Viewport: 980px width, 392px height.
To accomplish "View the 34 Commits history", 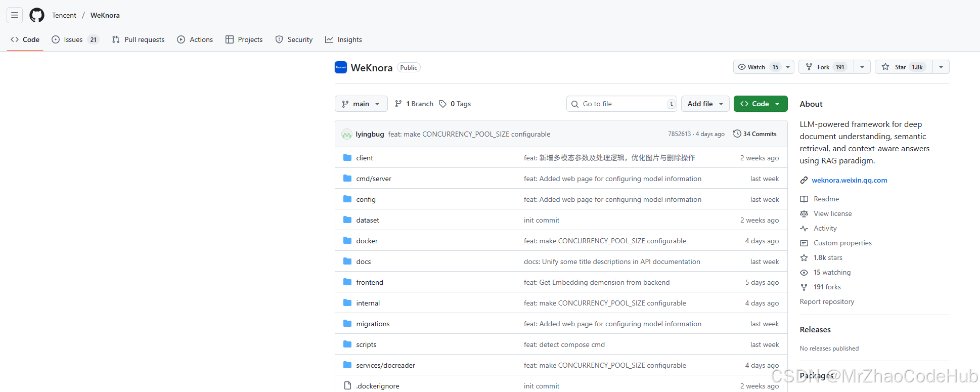I will (755, 134).
